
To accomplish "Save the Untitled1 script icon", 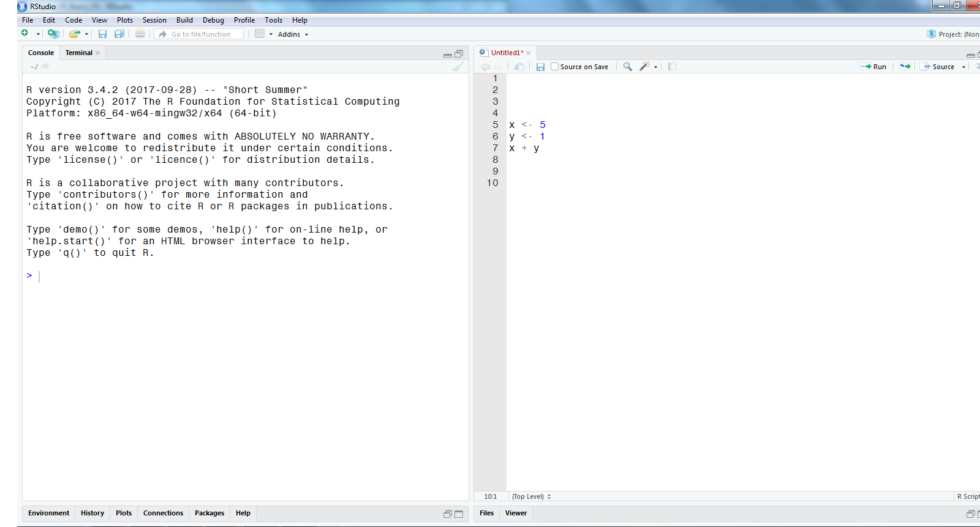I will click(540, 67).
